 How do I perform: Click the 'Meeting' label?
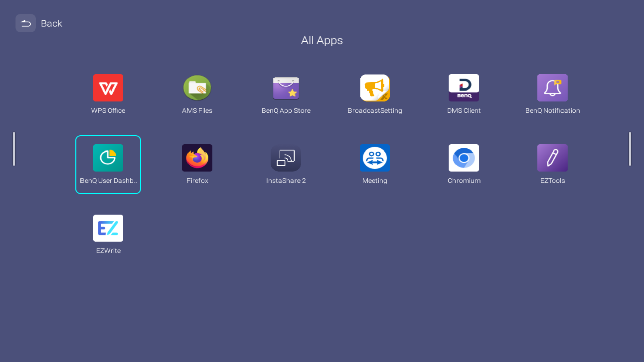pyautogui.click(x=375, y=181)
